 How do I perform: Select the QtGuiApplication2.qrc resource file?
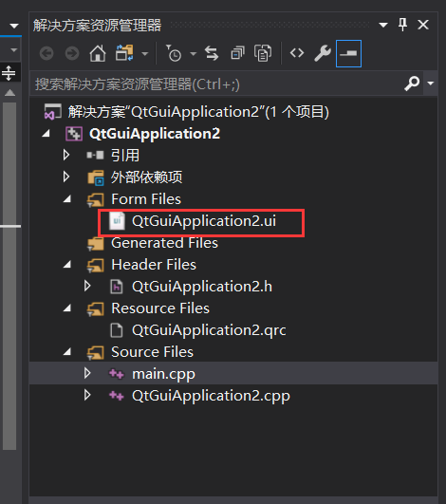click(x=209, y=330)
